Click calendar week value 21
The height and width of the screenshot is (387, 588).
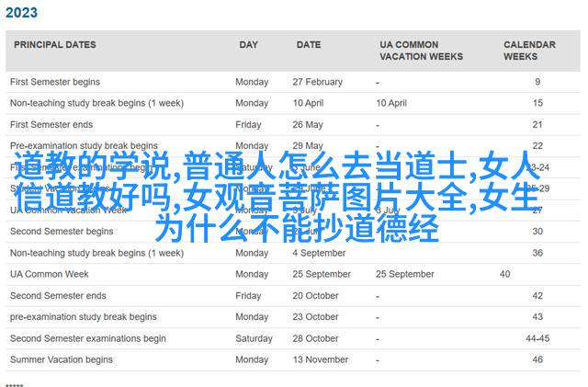537,125
